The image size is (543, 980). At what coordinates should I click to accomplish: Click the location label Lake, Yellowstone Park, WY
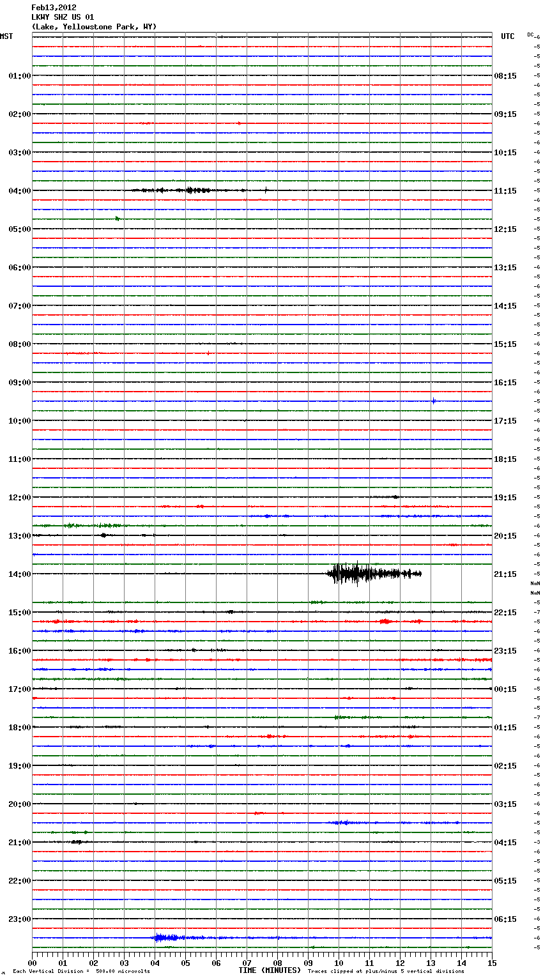coord(94,27)
